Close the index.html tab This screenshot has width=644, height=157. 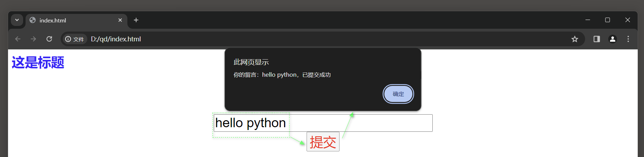(120, 20)
